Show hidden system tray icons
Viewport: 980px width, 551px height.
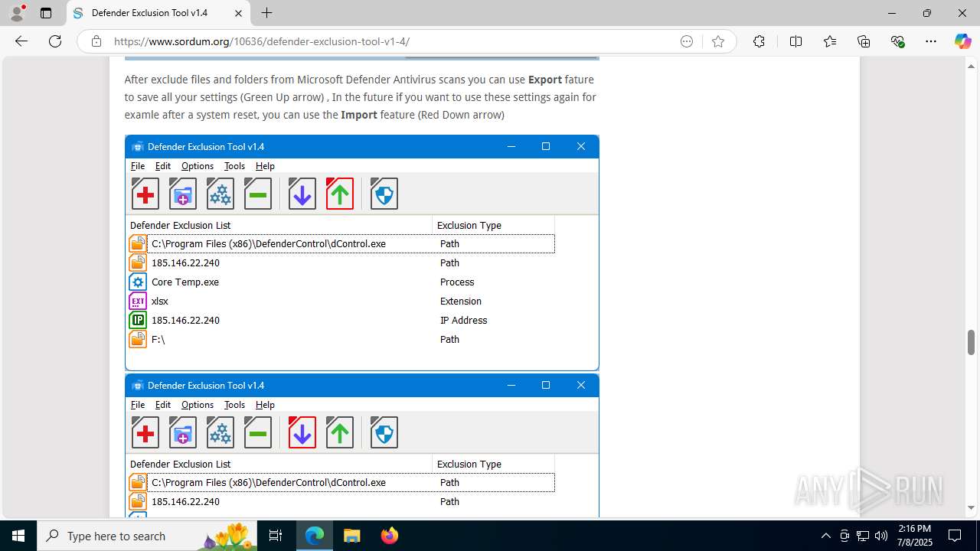pyautogui.click(x=825, y=536)
